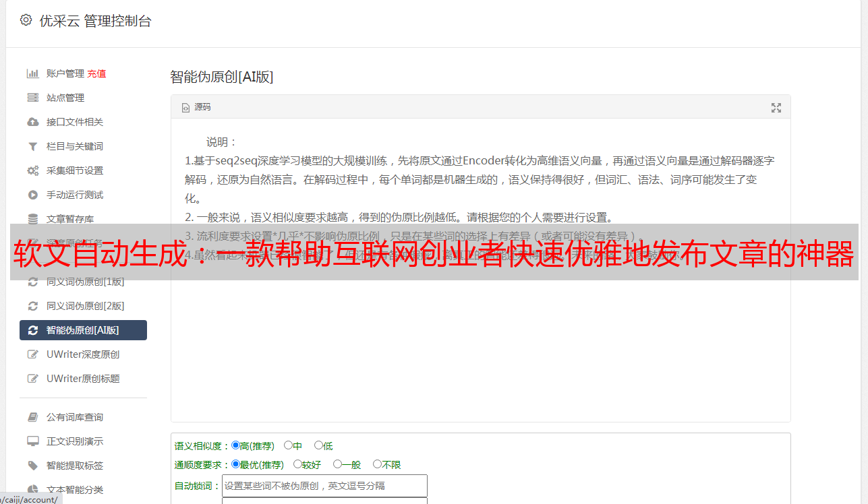Image resolution: width=868 pixels, height=504 pixels.
Task: Click the red 充值 link
Action: [96, 73]
